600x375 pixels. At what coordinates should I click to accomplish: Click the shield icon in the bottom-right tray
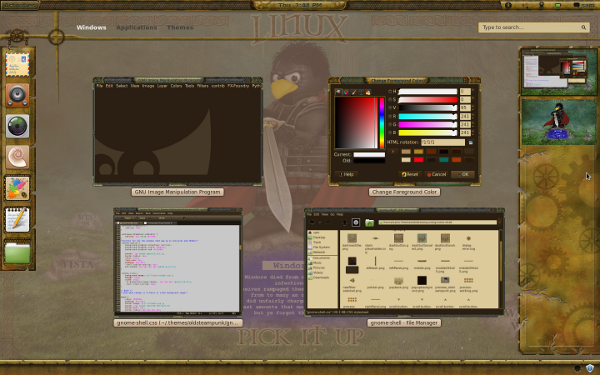coord(589,368)
